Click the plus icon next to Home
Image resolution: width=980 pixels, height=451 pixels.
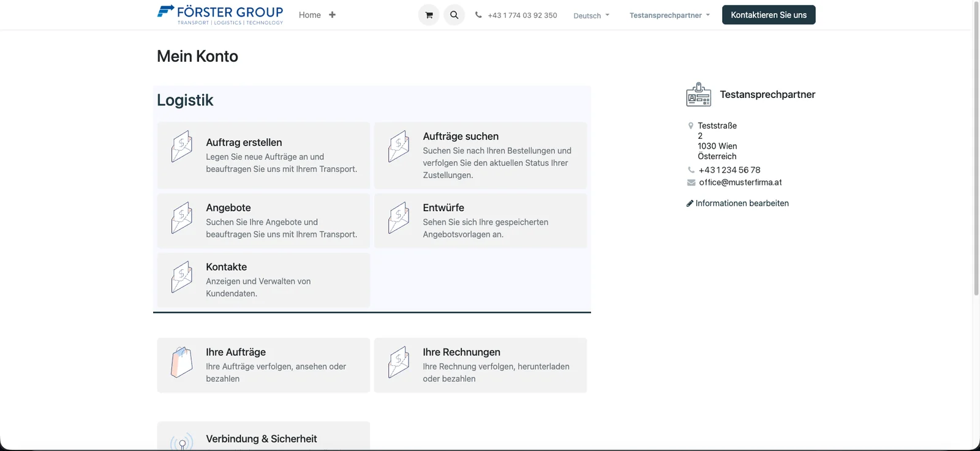(332, 15)
